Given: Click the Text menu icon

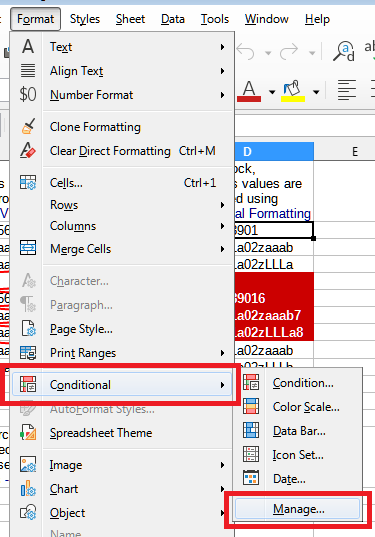Looking at the screenshot, I should pyautogui.click(x=28, y=47).
